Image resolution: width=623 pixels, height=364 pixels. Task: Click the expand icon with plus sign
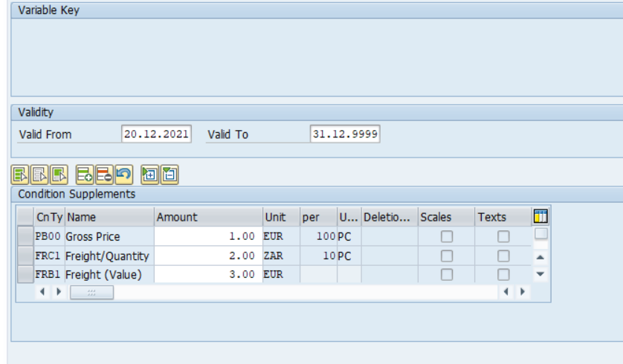(149, 175)
